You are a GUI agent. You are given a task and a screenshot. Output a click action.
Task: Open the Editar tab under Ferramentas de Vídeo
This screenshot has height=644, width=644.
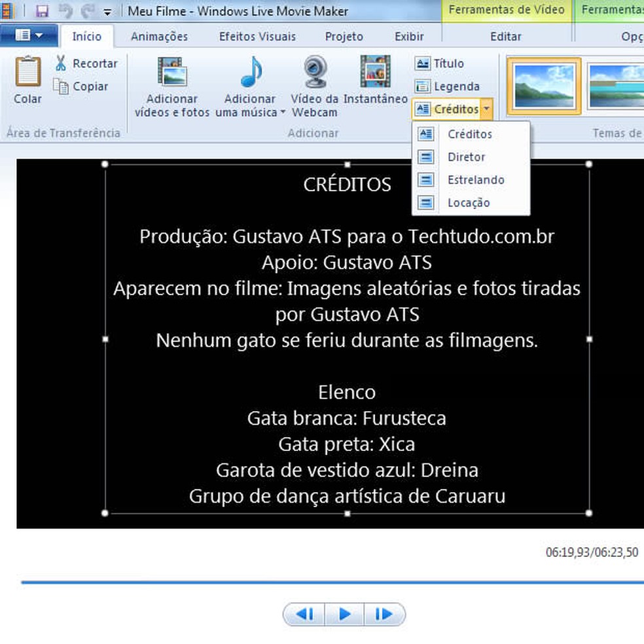click(506, 36)
